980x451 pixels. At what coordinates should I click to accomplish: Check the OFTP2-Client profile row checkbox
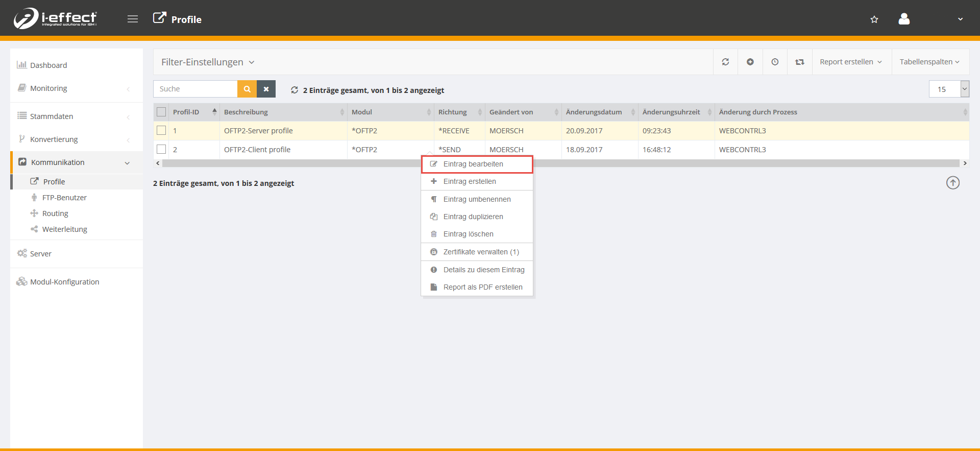point(161,150)
